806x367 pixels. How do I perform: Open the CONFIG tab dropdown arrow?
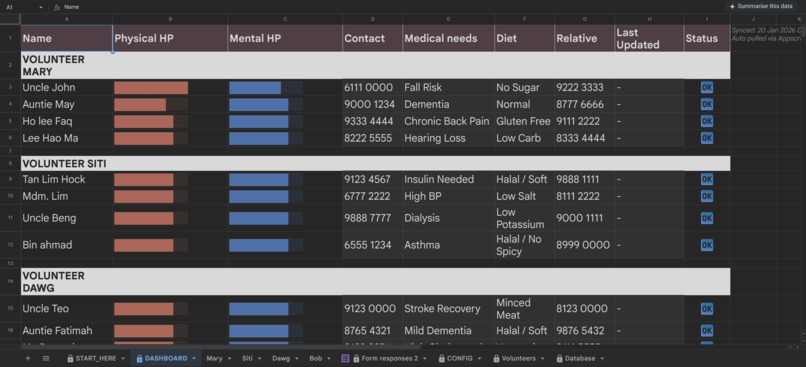coord(479,359)
